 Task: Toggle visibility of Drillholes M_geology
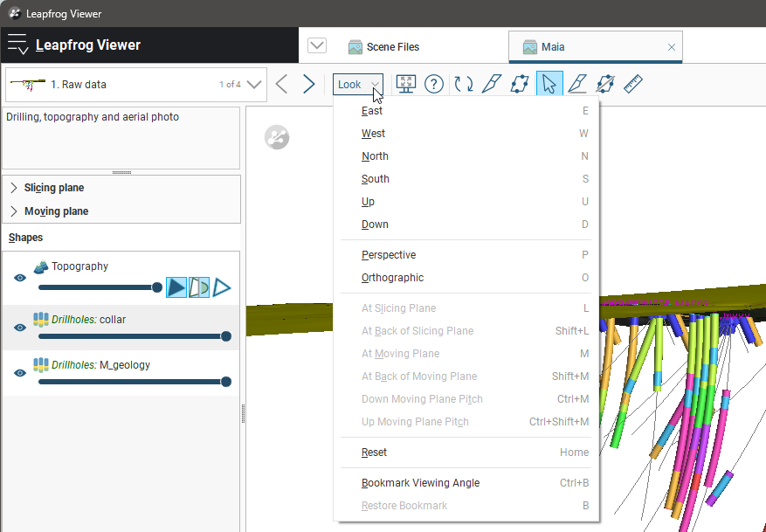pyautogui.click(x=20, y=373)
